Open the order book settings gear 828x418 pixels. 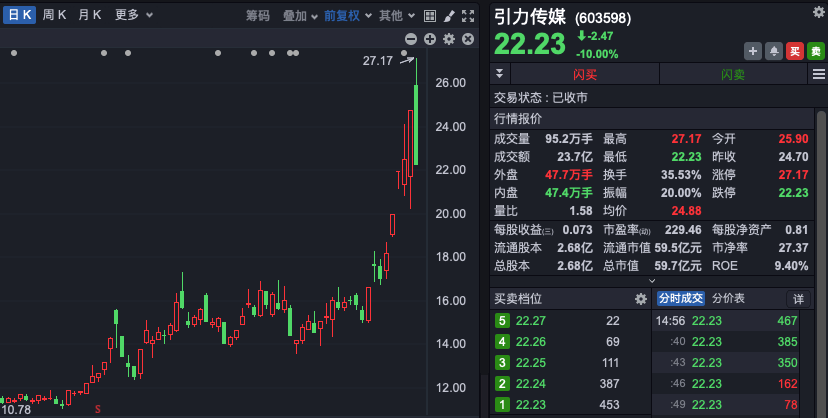tap(641, 299)
